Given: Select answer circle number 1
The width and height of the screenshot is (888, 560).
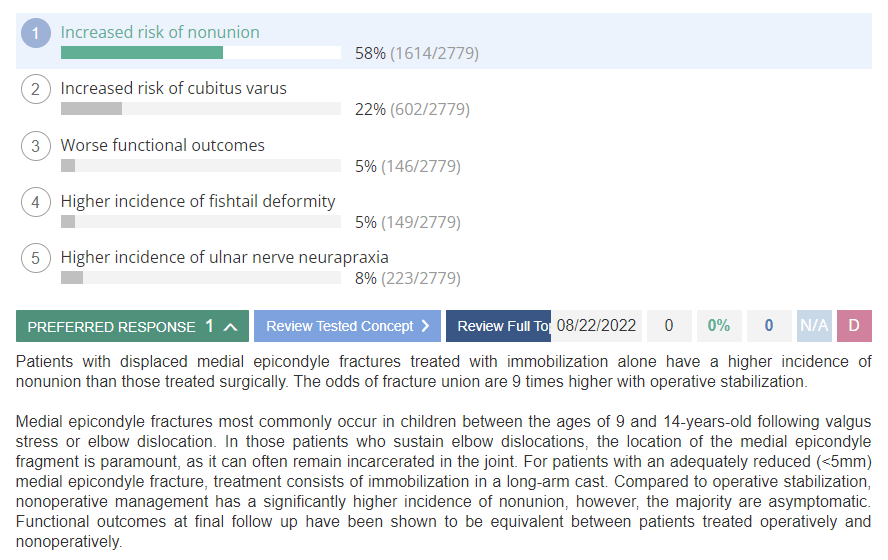Looking at the screenshot, I should coord(36,33).
